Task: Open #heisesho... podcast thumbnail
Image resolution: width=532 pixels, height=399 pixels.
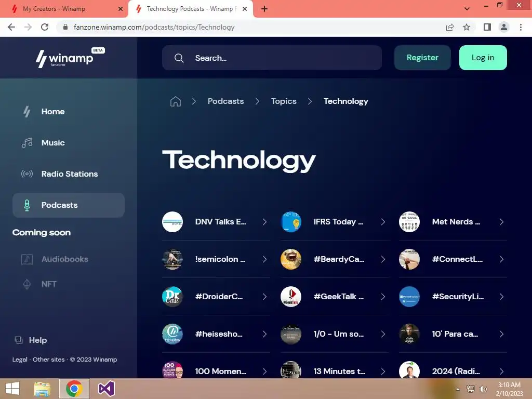Action: tap(172, 334)
